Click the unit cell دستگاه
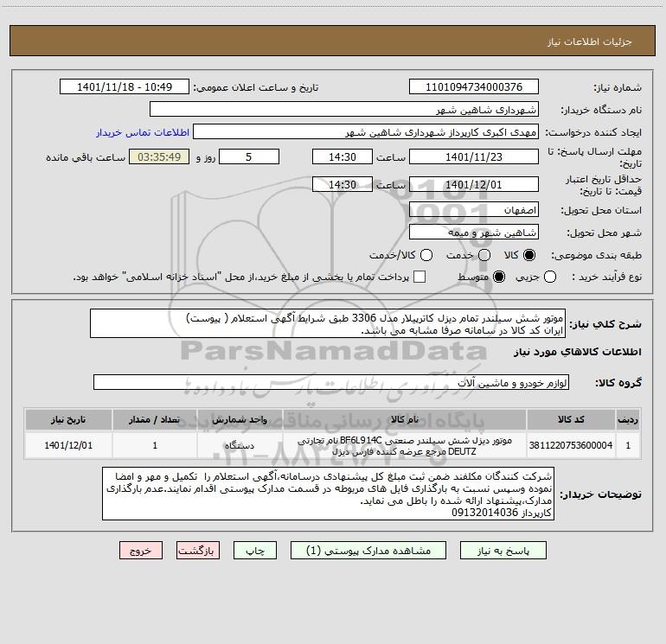The image size is (666, 644). [240, 445]
